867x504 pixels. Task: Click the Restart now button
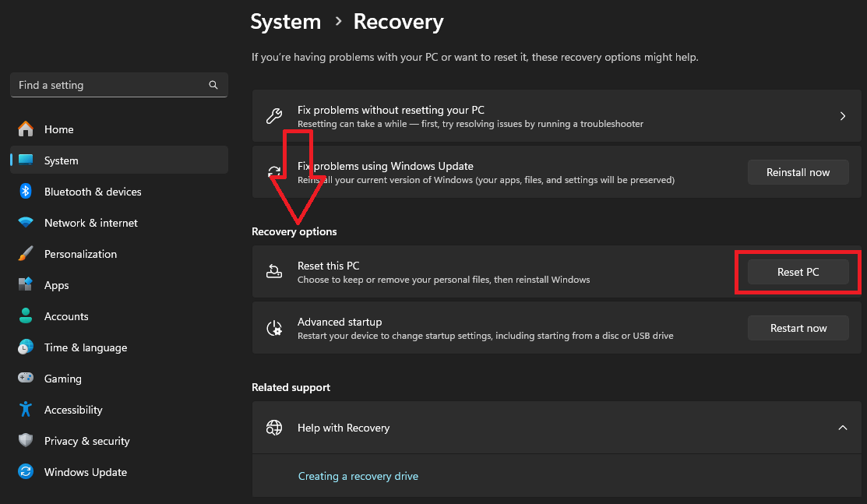798,328
